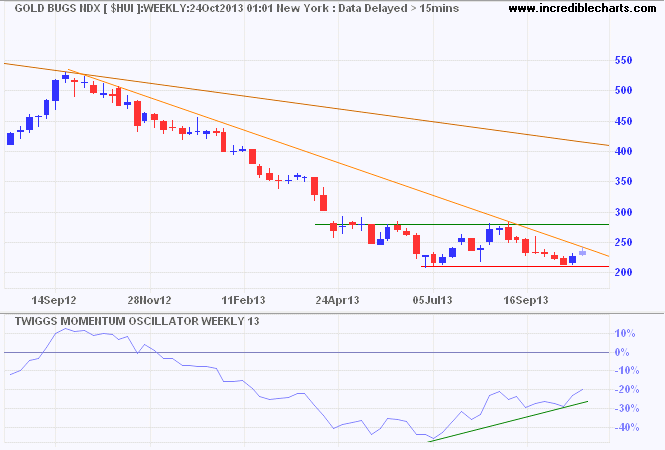Click the 450 price axis label
The width and height of the screenshot is (665, 450).
(x=623, y=121)
